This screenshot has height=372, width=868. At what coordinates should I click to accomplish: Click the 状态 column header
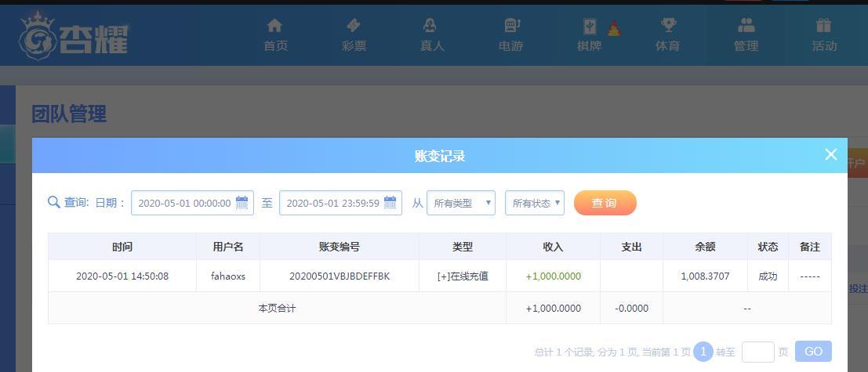point(768,247)
